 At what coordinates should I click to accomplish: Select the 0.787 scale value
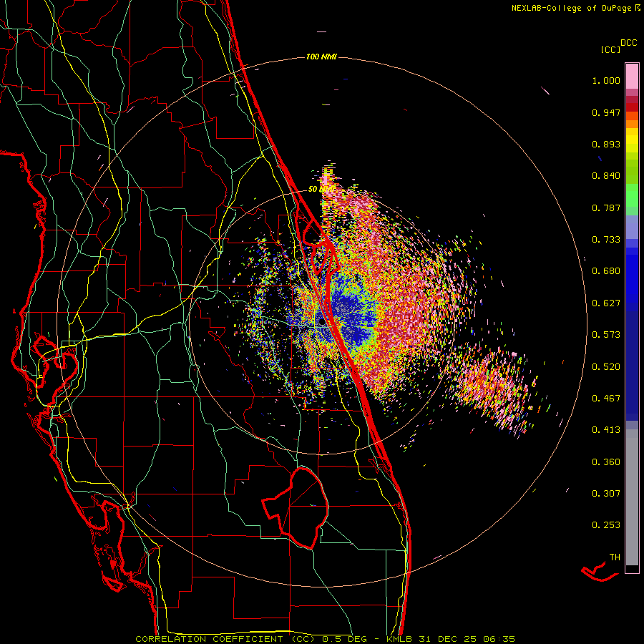[x=606, y=208]
